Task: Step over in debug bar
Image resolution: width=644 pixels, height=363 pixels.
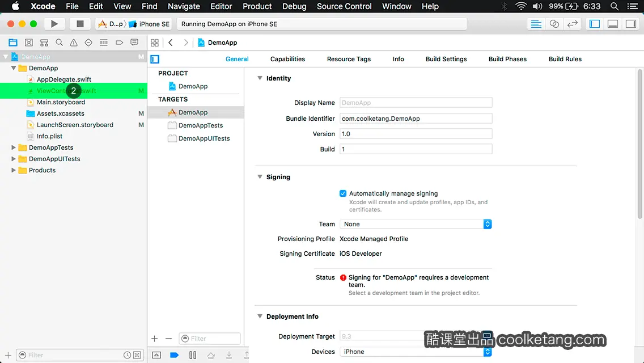Action: 211,355
